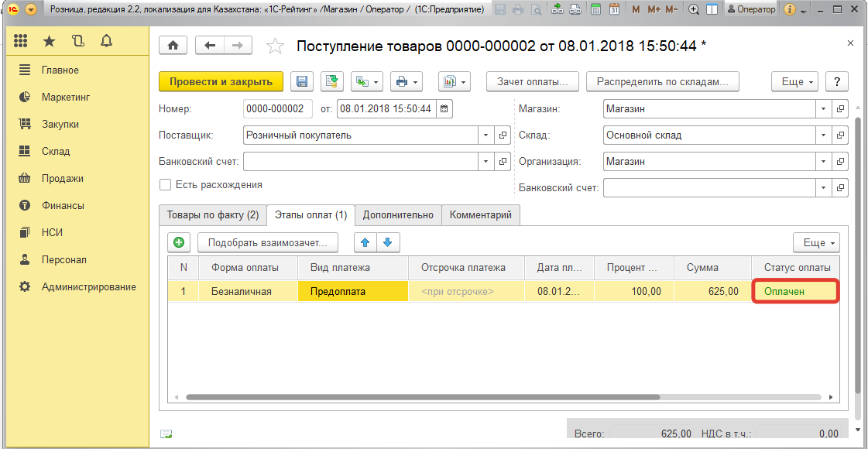Click the 'Провести и закрыть' button
Image resolution: width=868 pixels, height=449 pixels.
(x=221, y=81)
